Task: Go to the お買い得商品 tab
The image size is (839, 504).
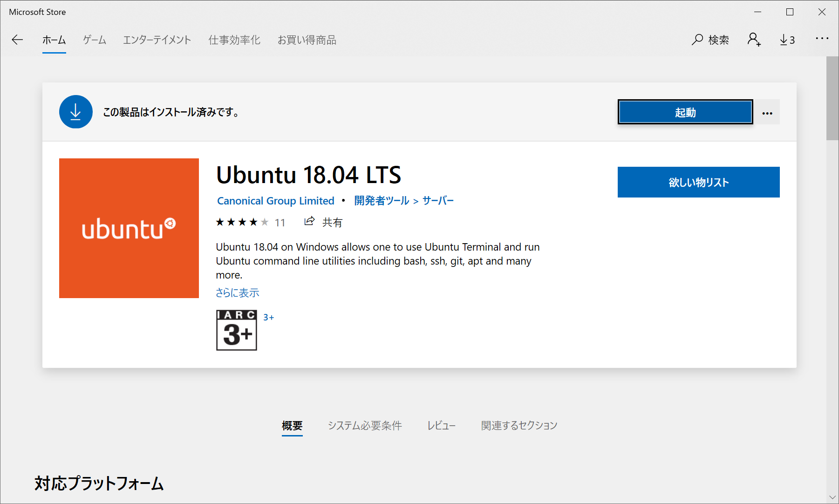Action: coord(307,40)
